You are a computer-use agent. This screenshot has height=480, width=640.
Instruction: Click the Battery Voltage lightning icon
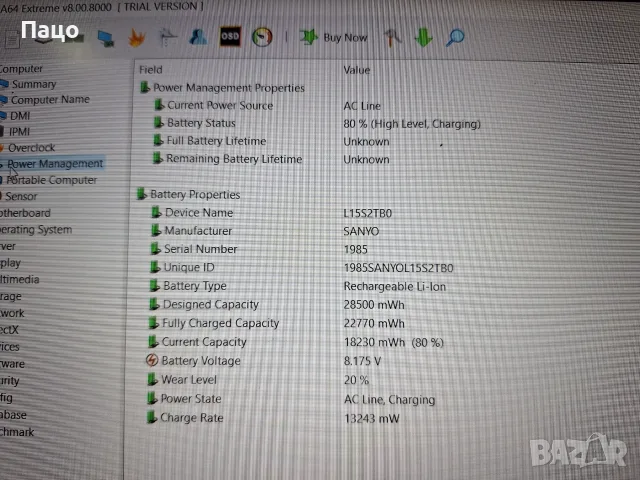click(152, 360)
